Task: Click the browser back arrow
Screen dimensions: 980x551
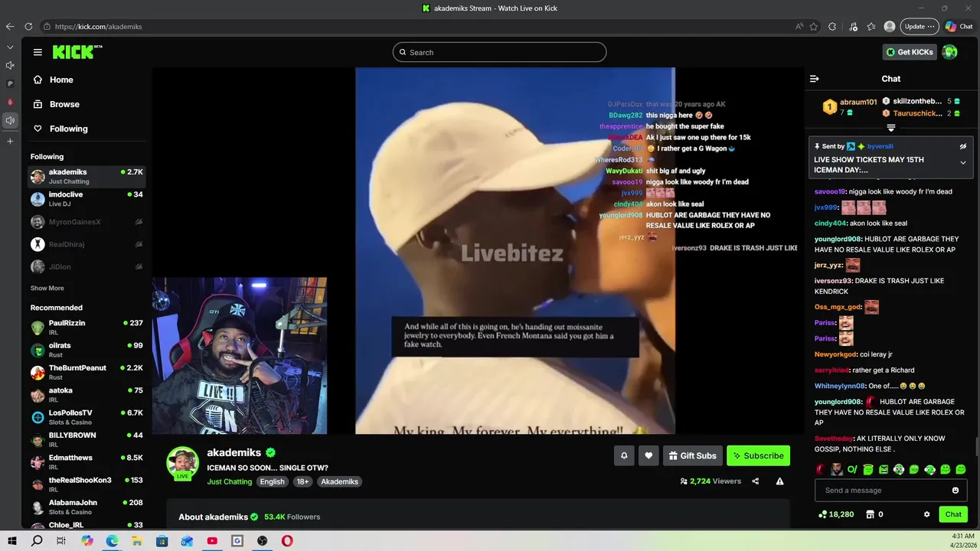Action: click(x=10, y=26)
